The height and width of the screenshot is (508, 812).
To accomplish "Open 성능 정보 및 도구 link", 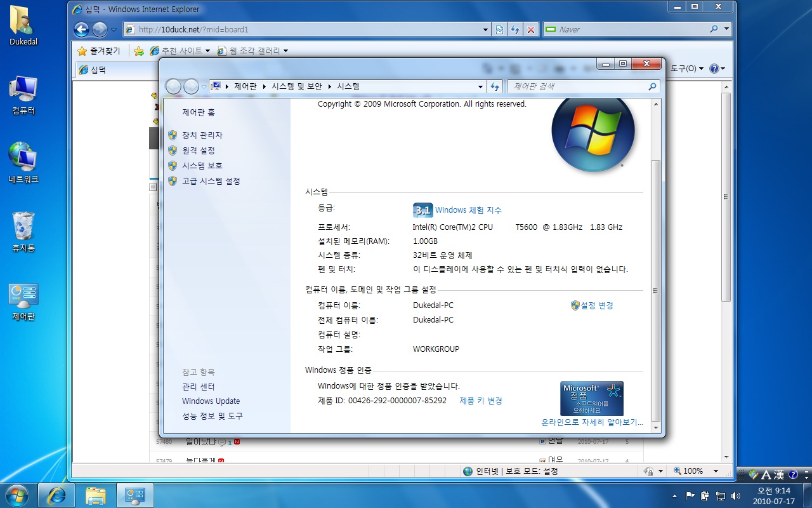I will tap(213, 416).
